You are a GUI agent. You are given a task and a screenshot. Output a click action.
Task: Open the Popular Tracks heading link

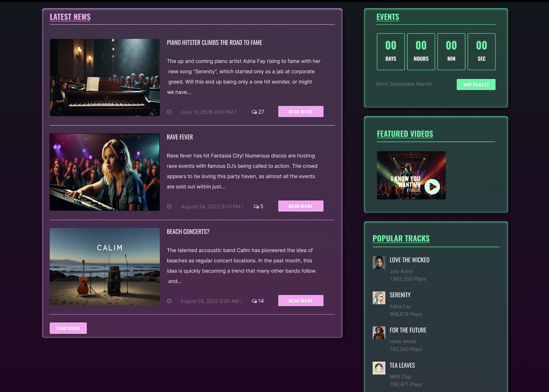click(401, 238)
